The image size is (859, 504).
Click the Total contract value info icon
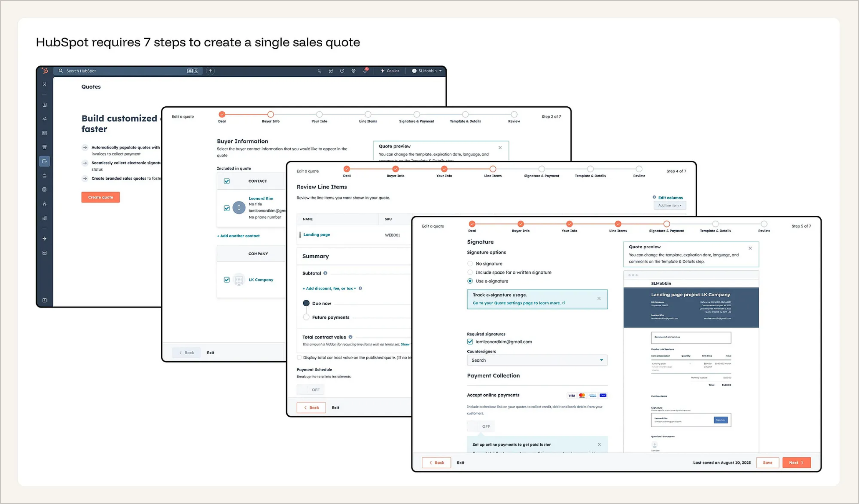tap(351, 337)
